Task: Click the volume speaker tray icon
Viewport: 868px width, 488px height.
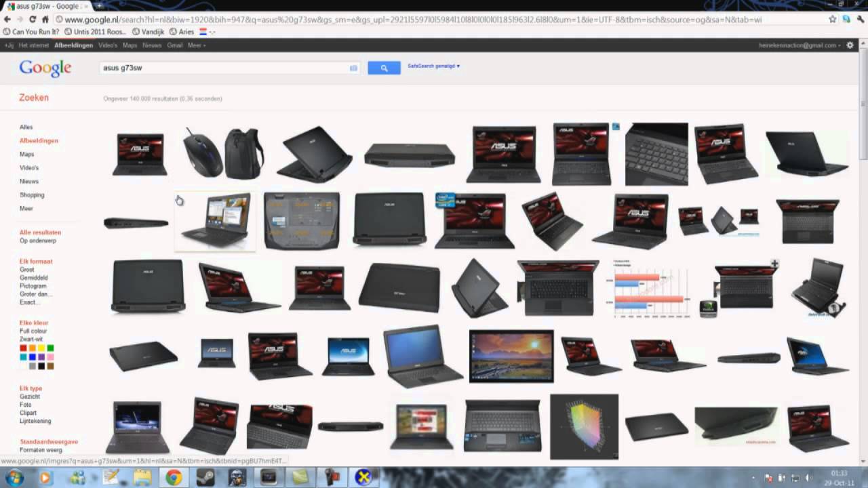Action: [808, 477]
